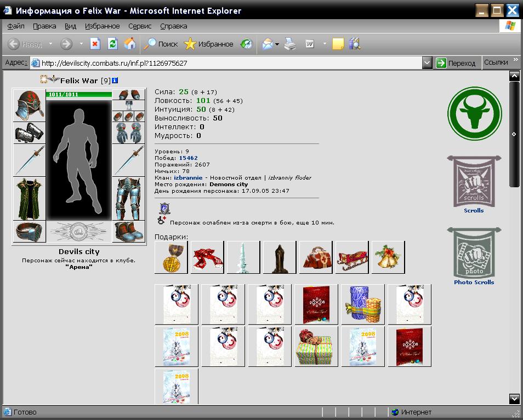This screenshot has width=523, height=420.
Task: Open the Правка menu
Action: (x=44, y=26)
